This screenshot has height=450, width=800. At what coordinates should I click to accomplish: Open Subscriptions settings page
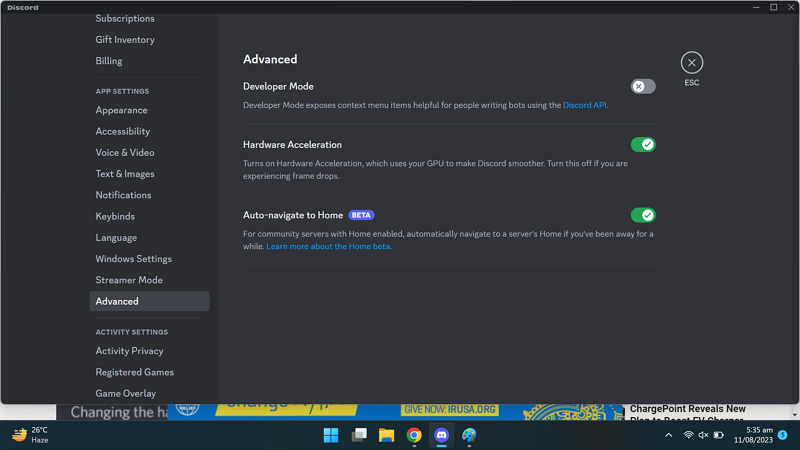(125, 18)
